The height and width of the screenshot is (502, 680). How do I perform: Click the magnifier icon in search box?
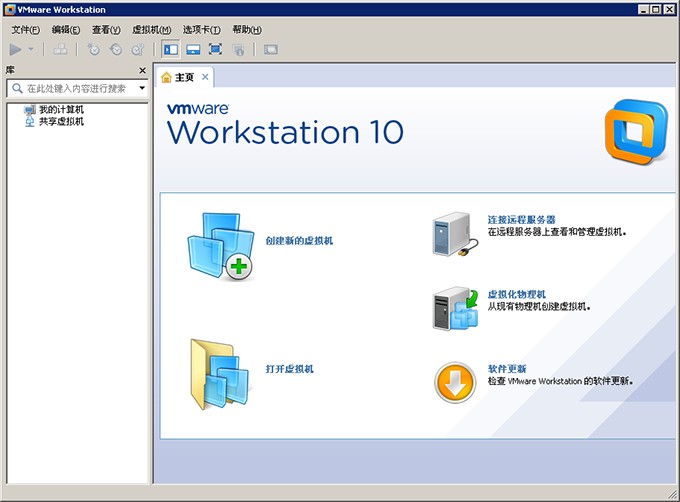coord(17,88)
